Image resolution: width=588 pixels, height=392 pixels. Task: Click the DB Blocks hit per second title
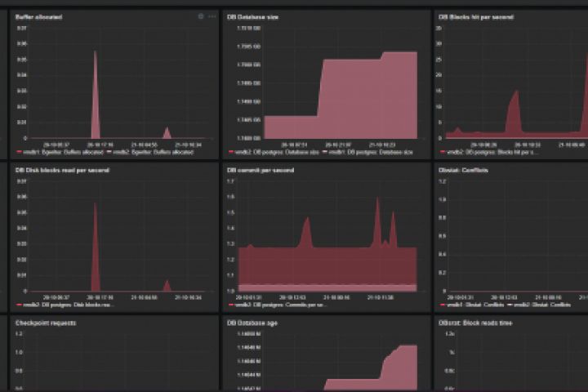476,17
